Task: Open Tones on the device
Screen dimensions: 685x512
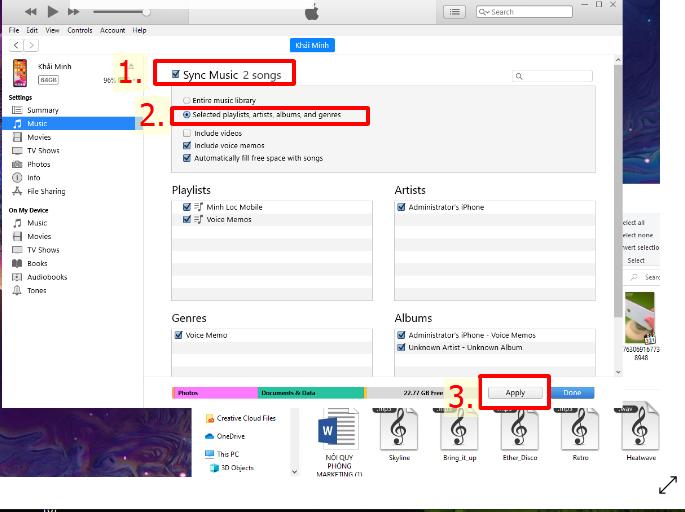Action: 36,291
